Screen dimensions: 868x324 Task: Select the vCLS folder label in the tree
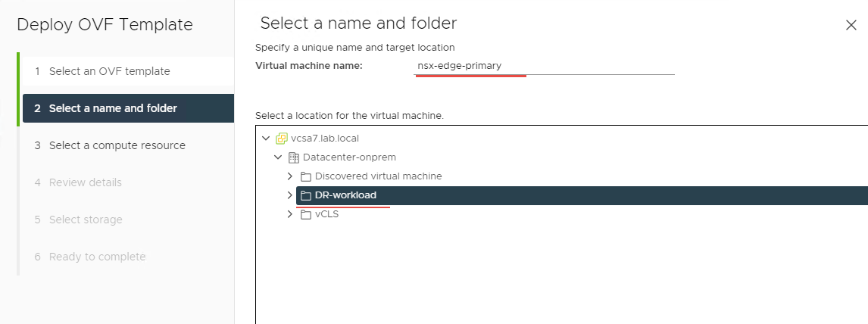point(326,214)
